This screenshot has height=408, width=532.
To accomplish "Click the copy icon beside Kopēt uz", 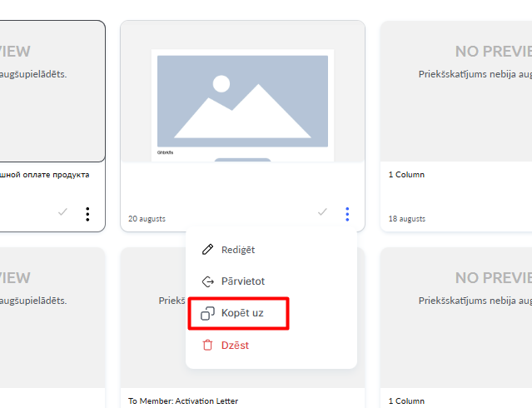I will pos(208,313).
